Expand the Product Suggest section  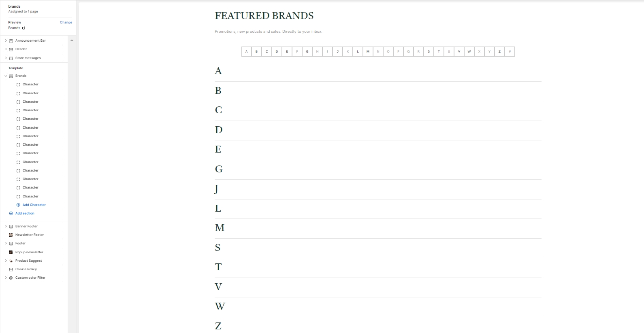pyautogui.click(x=6, y=261)
